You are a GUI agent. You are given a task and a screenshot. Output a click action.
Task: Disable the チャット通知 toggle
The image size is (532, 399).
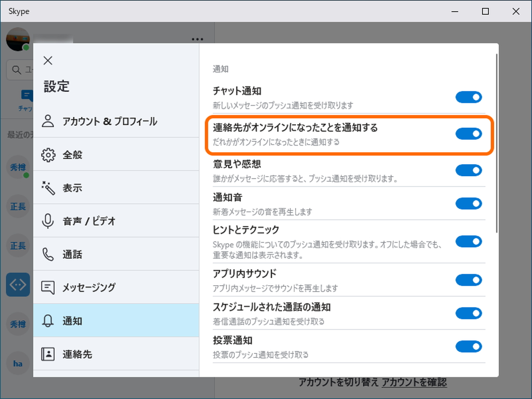(469, 97)
